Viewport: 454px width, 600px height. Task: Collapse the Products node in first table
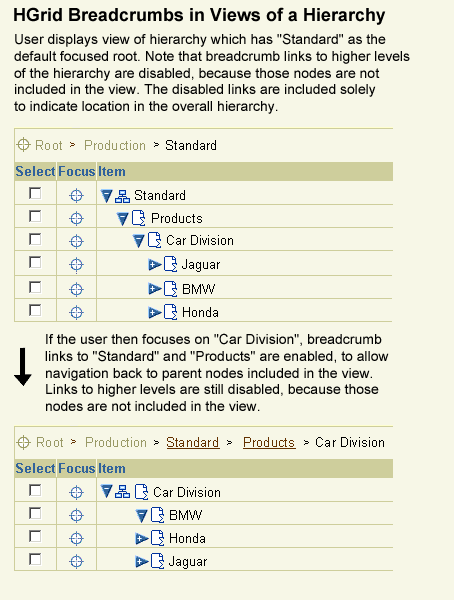[122, 219]
